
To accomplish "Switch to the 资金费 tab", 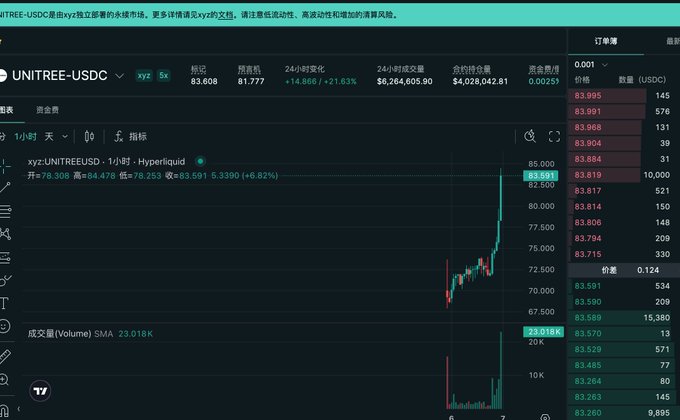I will [x=47, y=110].
